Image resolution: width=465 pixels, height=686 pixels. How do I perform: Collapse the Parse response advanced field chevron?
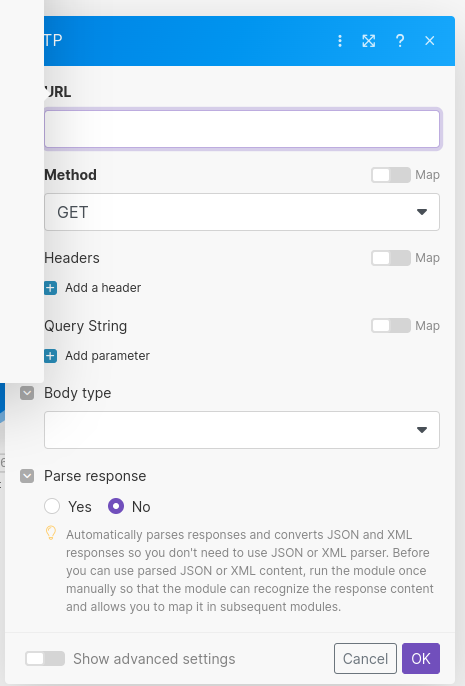point(27,476)
